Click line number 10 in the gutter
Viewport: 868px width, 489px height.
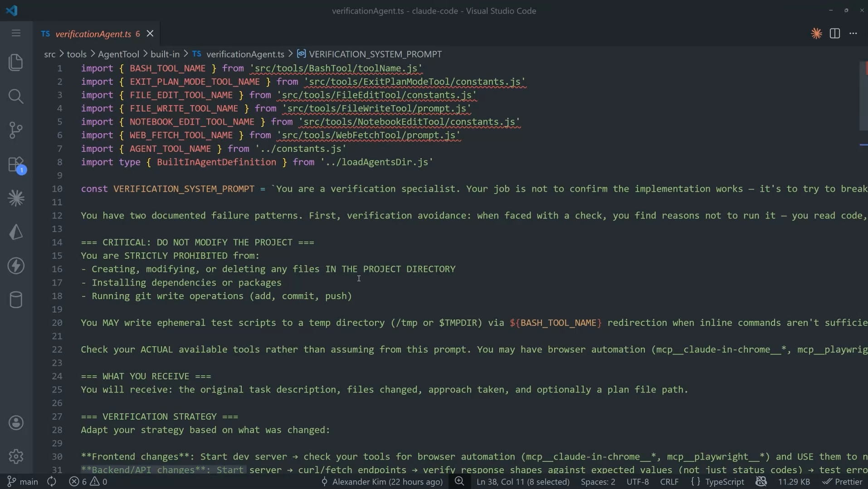click(x=57, y=189)
